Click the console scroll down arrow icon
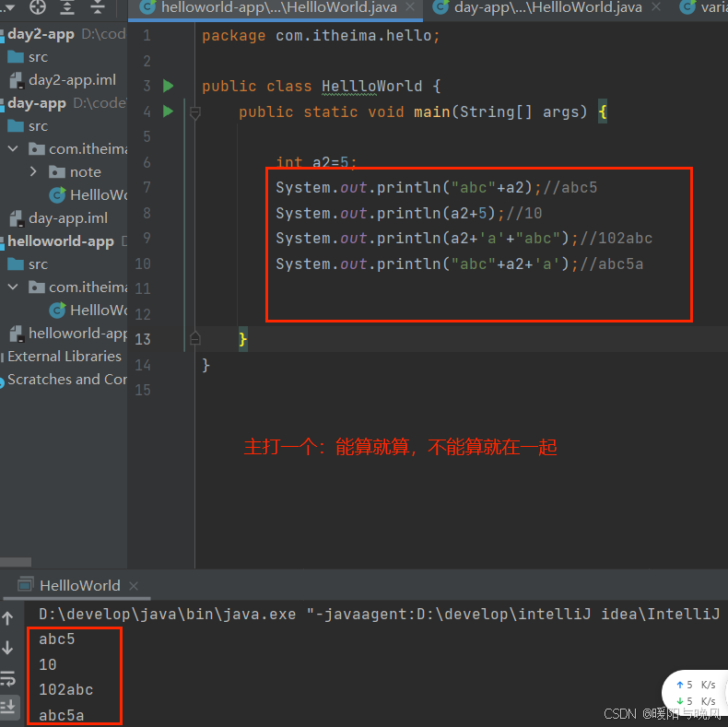This screenshot has height=727, width=728. point(8,648)
